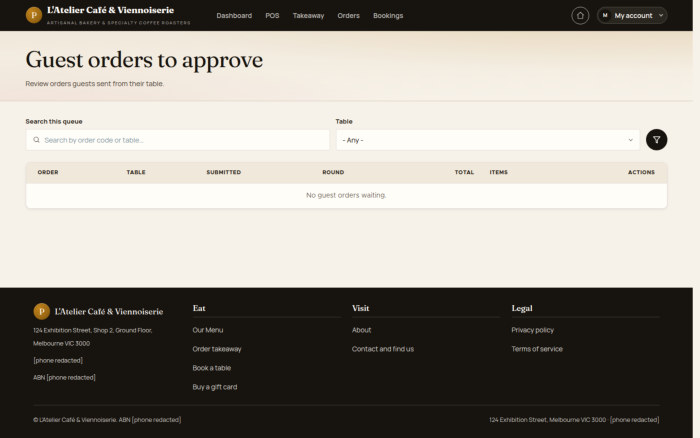
Task: Open the Our Menu footer link
Action: [x=208, y=330]
